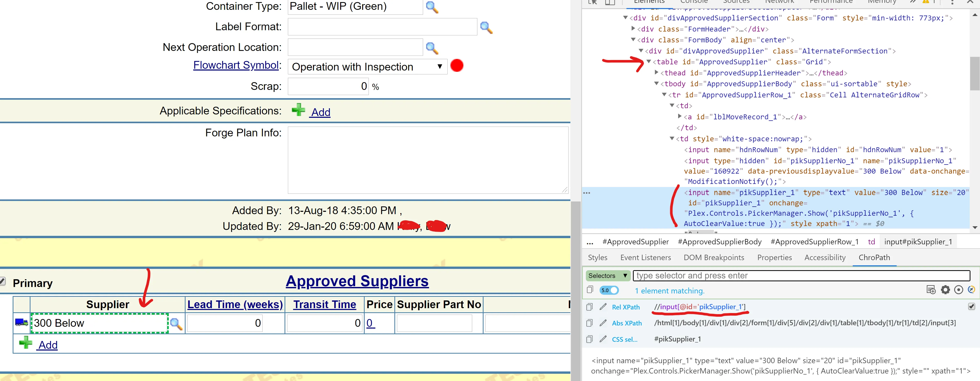Click the red flowchart symbol circle
Screen dimensions: 980x381
[456, 66]
